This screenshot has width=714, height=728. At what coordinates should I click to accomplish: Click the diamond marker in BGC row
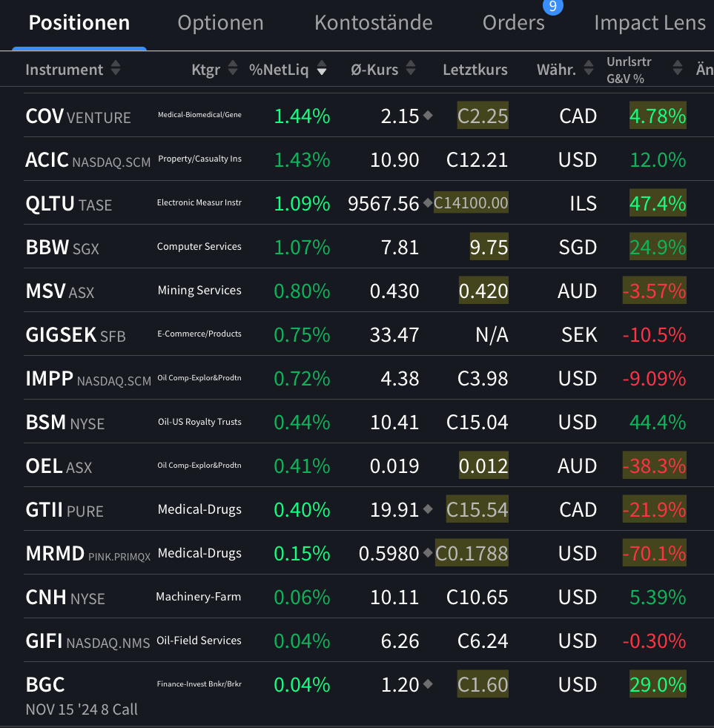click(x=428, y=684)
